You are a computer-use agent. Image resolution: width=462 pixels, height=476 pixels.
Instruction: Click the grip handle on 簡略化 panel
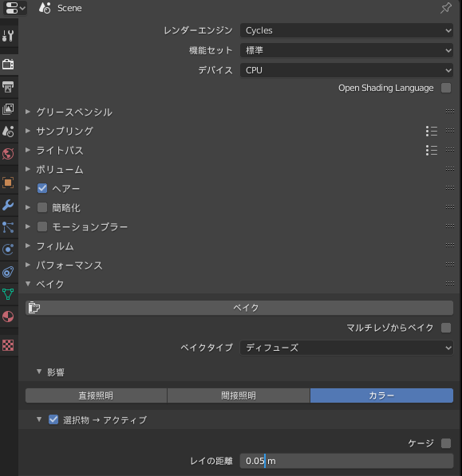pyautogui.click(x=450, y=207)
